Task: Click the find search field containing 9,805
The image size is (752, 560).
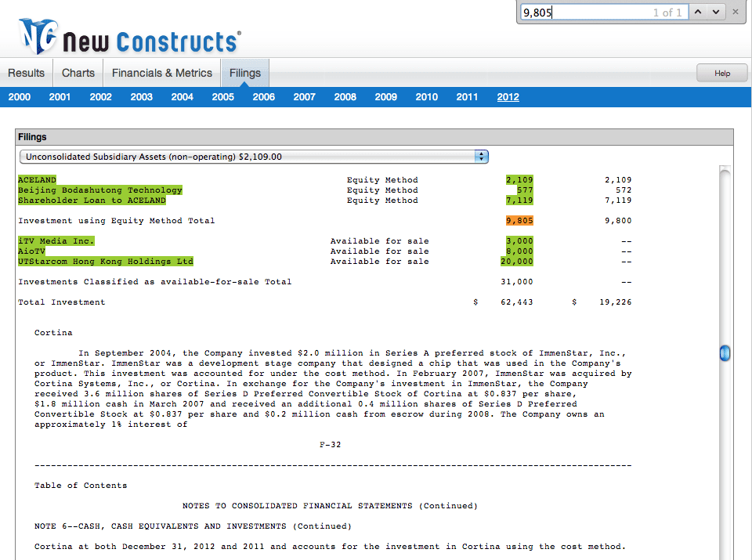Action: (x=604, y=13)
